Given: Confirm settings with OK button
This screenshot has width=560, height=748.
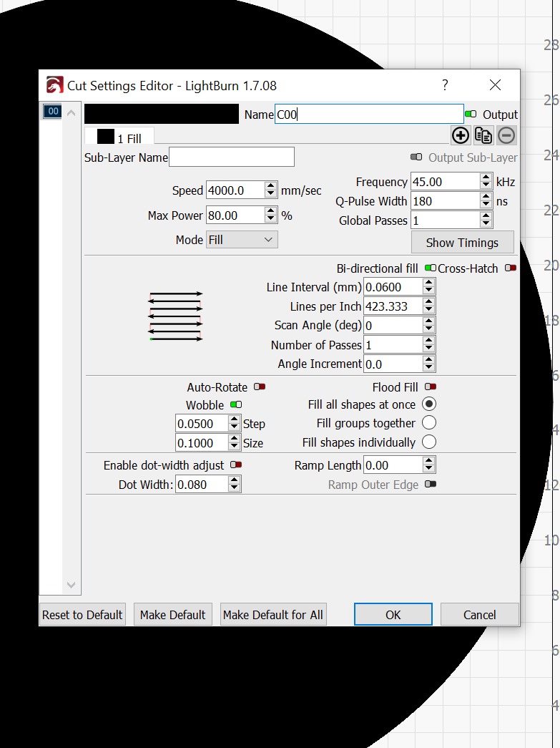Looking at the screenshot, I should [x=393, y=614].
